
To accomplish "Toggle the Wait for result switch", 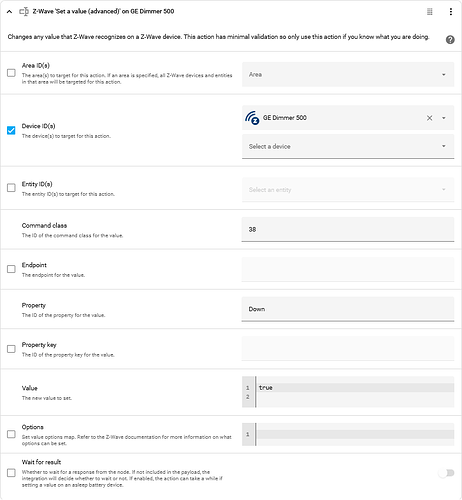I will 446,473.
